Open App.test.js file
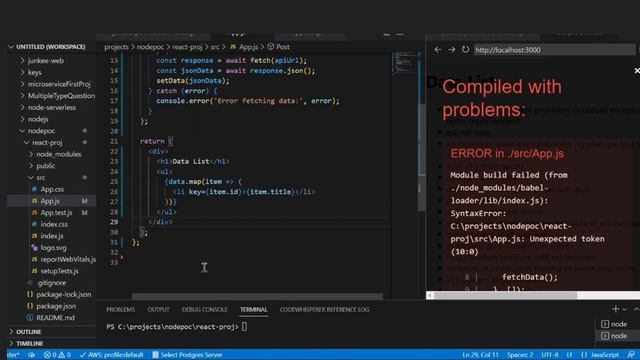 56,213
